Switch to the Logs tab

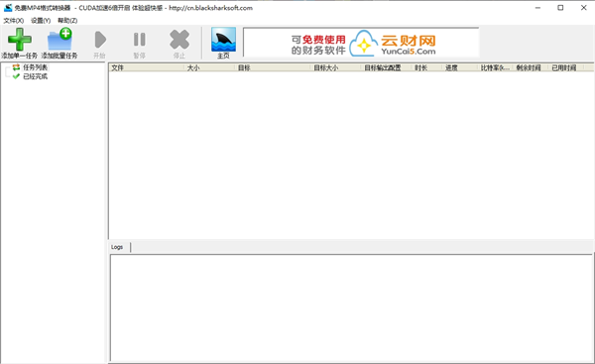117,247
